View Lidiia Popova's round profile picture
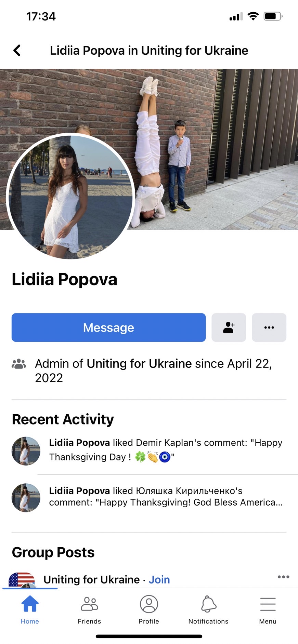 click(x=70, y=196)
